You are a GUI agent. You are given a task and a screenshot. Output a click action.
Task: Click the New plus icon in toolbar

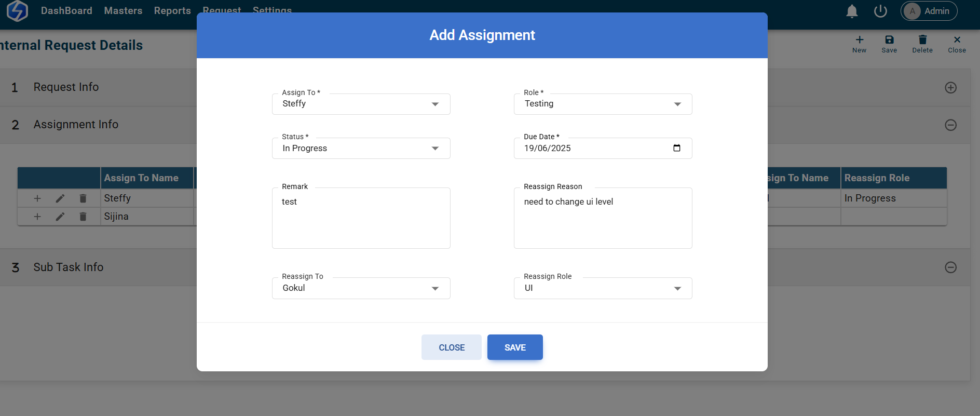859,40
